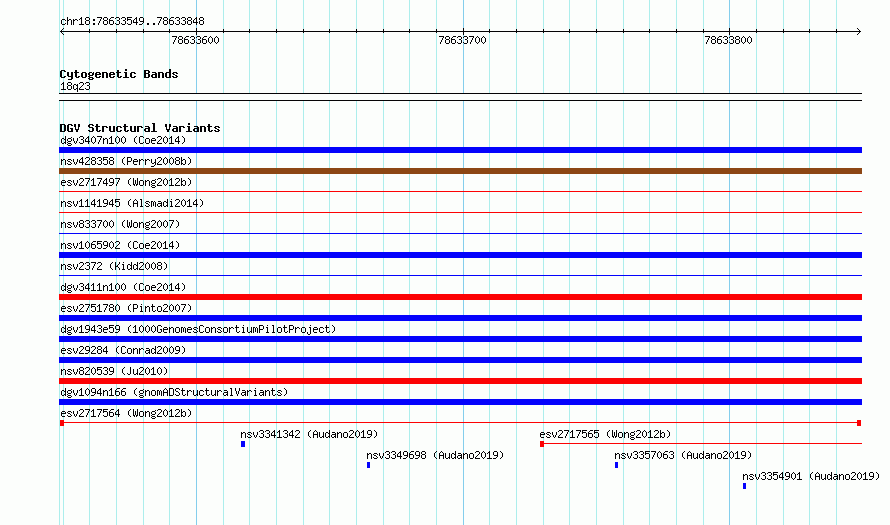This screenshot has height=525, width=890.
Task: Select the blue bar under dgv1094n166
Action: 460,402
